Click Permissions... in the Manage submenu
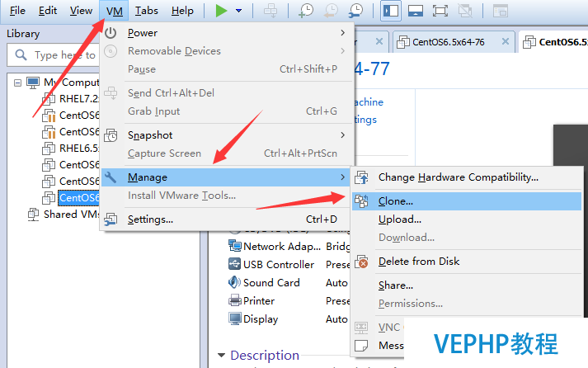The width and height of the screenshot is (588, 368). coord(467,304)
